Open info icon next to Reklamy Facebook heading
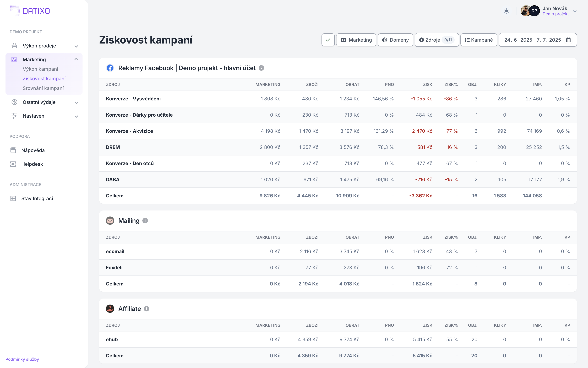The height and width of the screenshot is (368, 588). 261,68
